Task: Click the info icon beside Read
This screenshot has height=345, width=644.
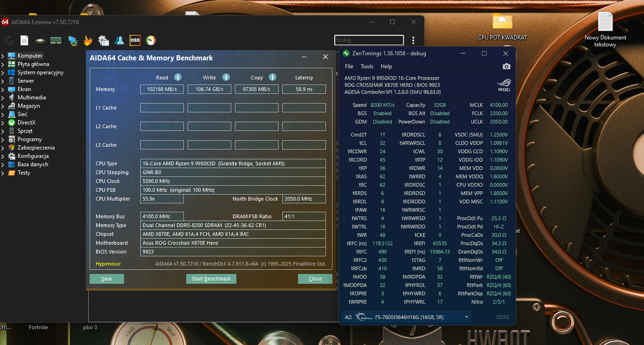Action: pyautogui.click(x=177, y=77)
